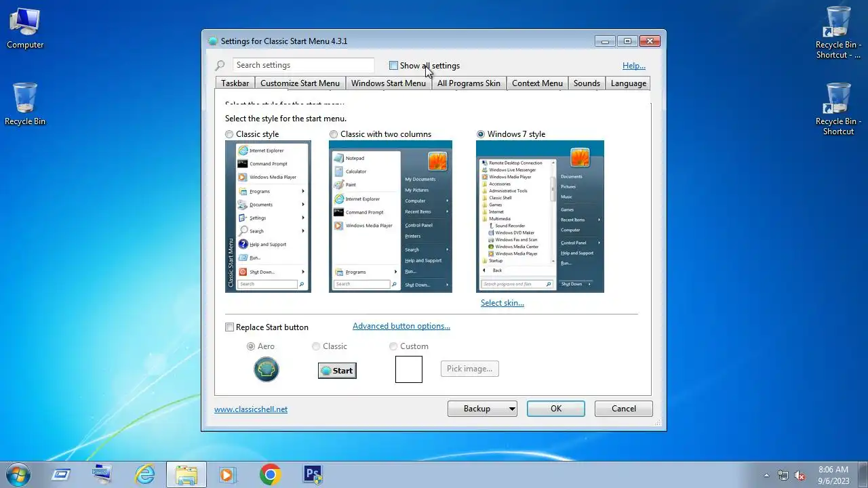The image size is (868, 488).
Task: Click the Classic Shell title bar shell icon
Action: pyautogui.click(x=213, y=41)
